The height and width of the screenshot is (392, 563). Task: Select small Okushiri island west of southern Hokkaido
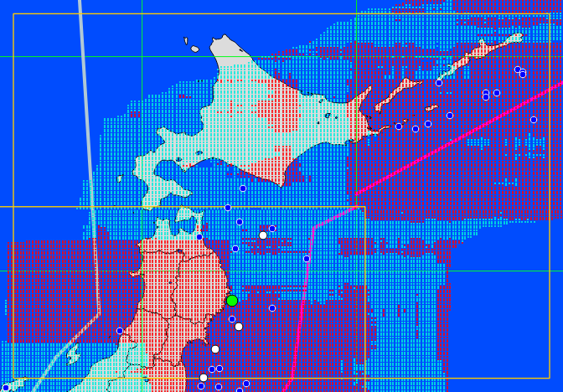point(120,178)
